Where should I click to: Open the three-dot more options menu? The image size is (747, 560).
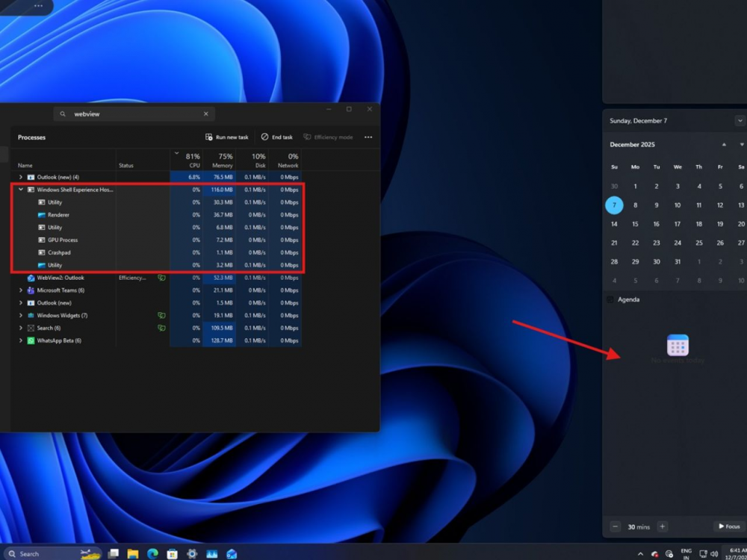[368, 137]
